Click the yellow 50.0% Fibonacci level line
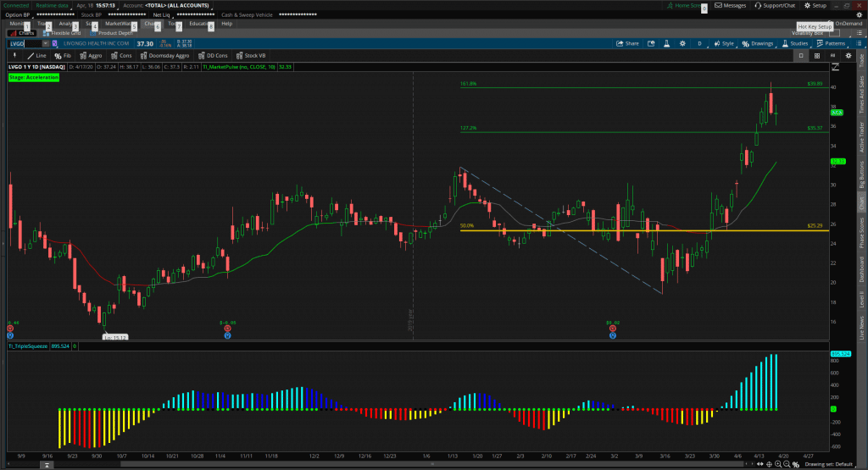The width and height of the screenshot is (868, 470). 593,230
